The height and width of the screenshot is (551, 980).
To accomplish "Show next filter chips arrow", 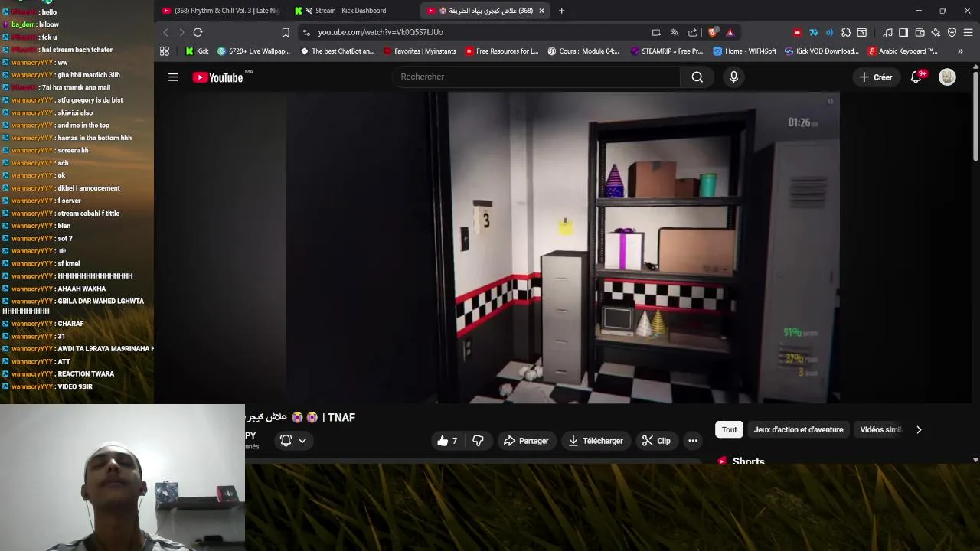I will pyautogui.click(x=919, y=429).
